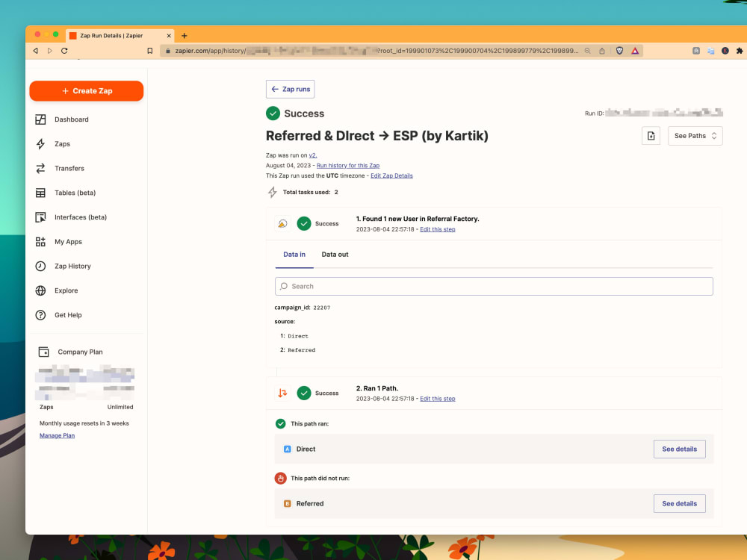Click the Paths icon on step 2
747x560 pixels.
tap(282, 393)
